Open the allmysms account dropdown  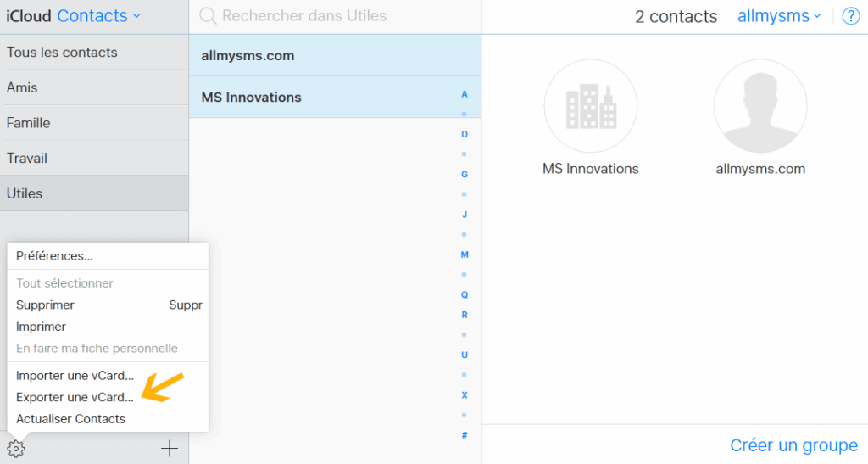pyautogui.click(x=779, y=16)
